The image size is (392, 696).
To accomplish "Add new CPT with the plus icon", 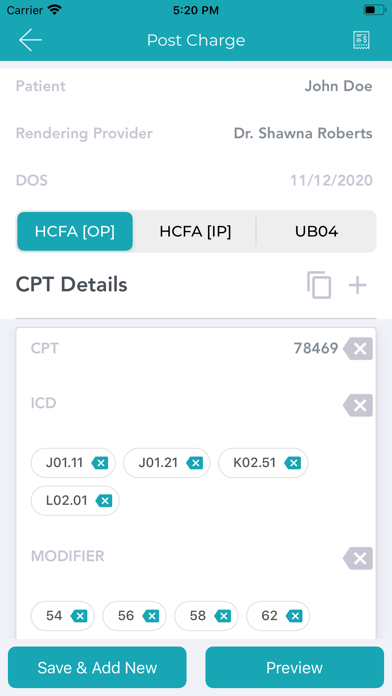I will pyautogui.click(x=357, y=285).
